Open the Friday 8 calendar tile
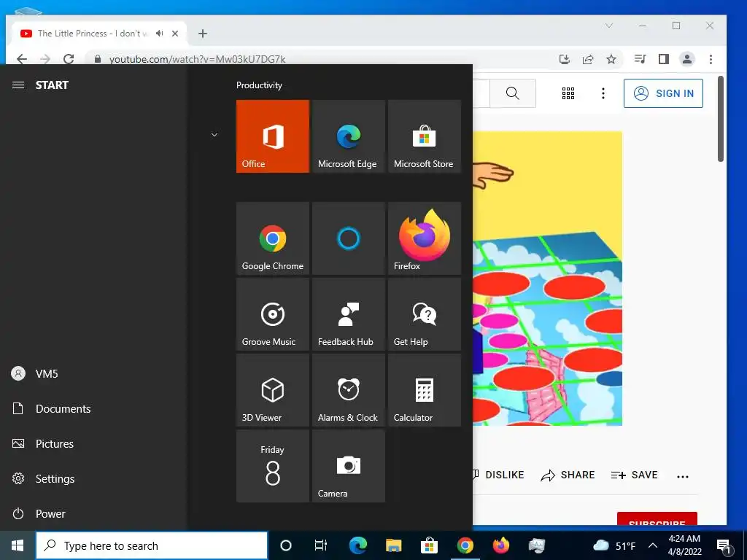 273,466
